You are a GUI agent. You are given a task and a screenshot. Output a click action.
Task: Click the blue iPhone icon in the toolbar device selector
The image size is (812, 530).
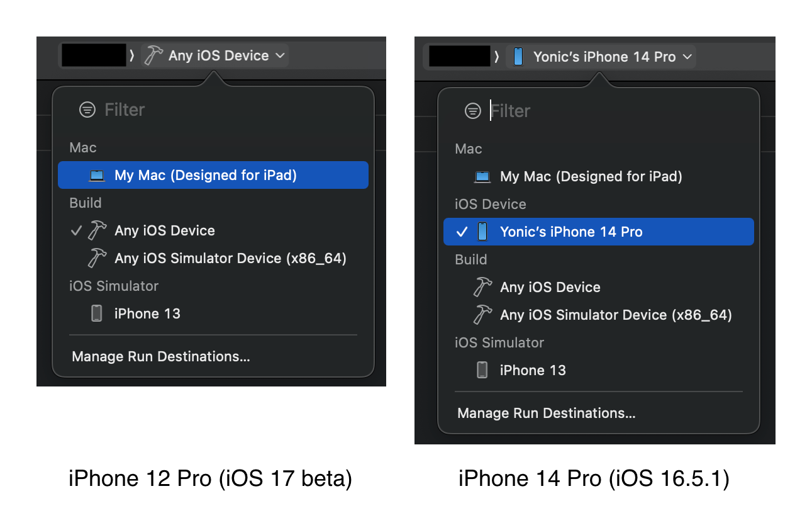[x=518, y=57]
